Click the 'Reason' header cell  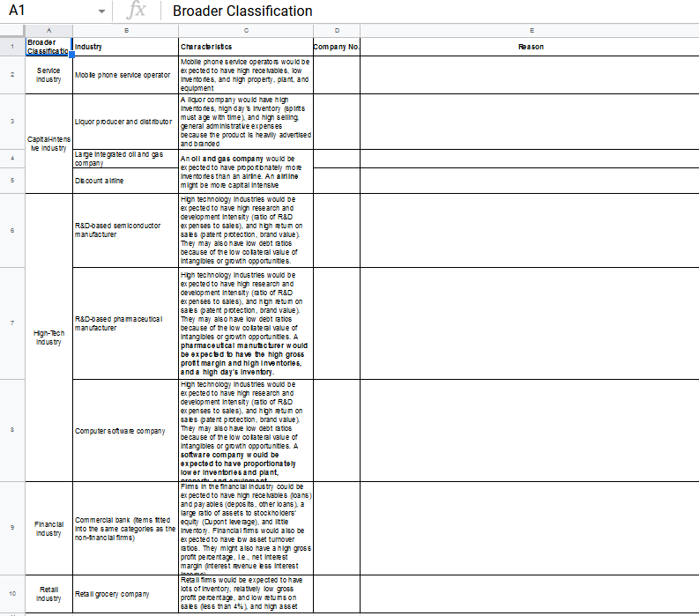[x=530, y=47]
